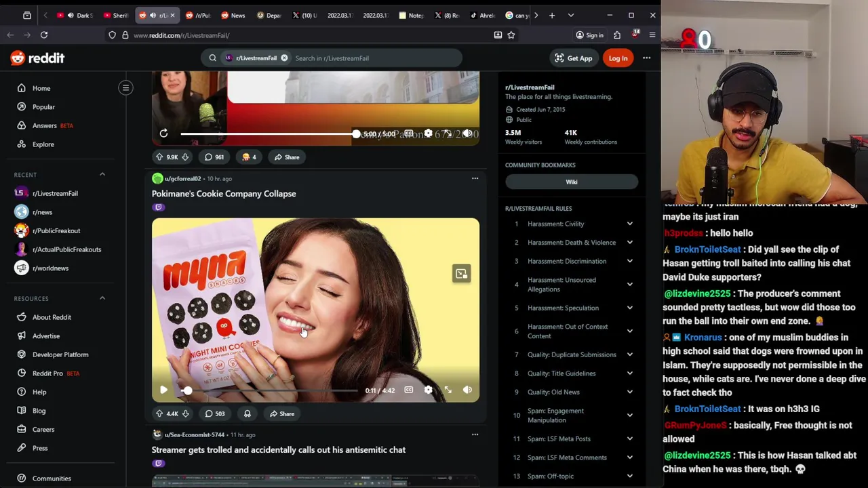This screenshot has width=868, height=488.
Task: Open options menu for the Streamer gets trolled post
Action: click(475, 435)
